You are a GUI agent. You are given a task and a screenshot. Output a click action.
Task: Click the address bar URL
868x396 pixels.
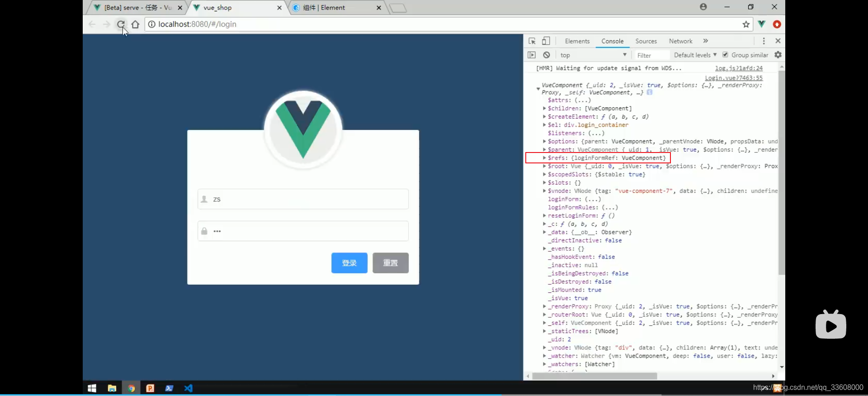click(x=197, y=24)
